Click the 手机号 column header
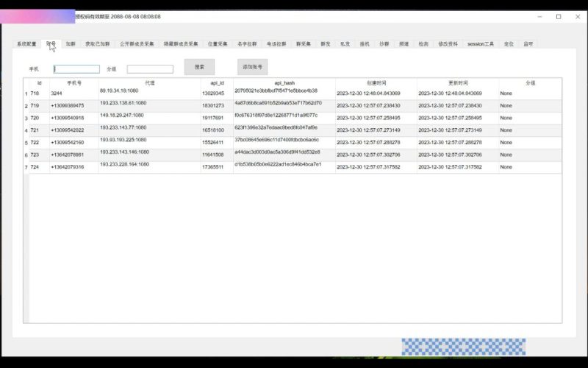The image size is (588, 368). tap(74, 83)
